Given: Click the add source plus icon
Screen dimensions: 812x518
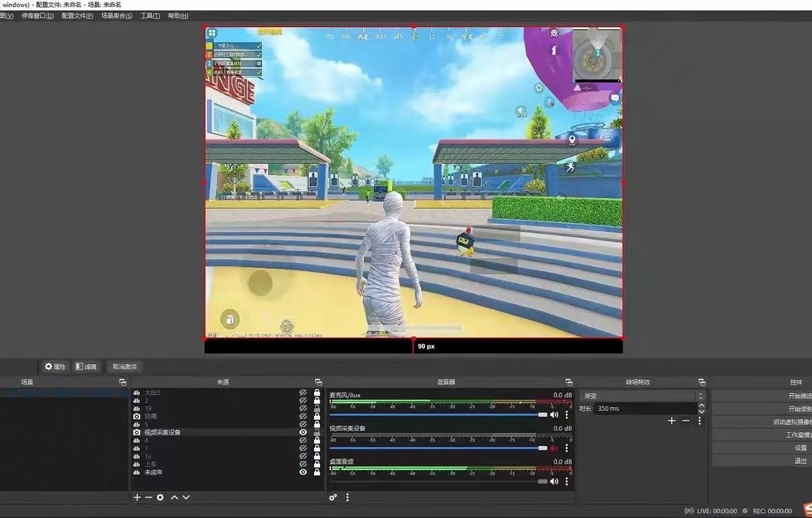Looking at the screenshot, I should (x=137, y=497).
